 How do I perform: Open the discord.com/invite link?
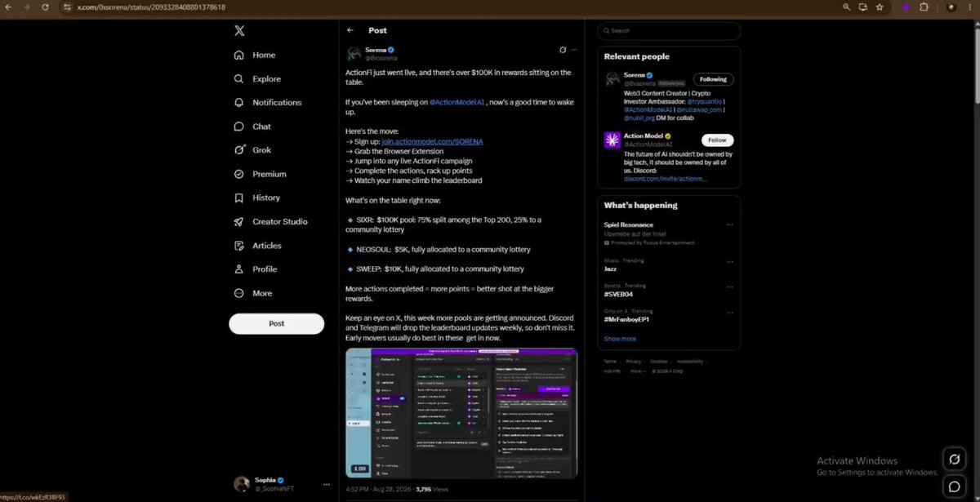(666, 178)
